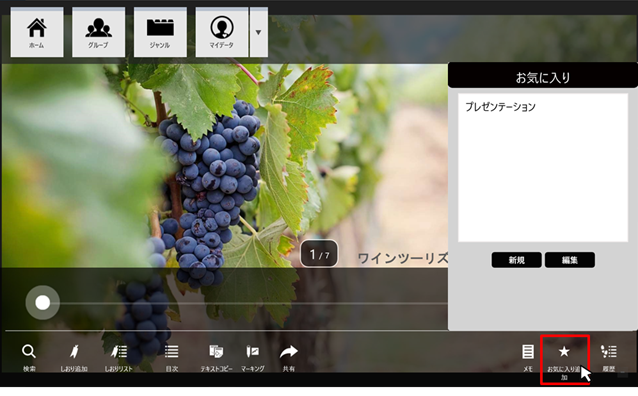Select the text copy (テキストコピー) tool
This screenshot has height=396, width=638.
point(216,357)
